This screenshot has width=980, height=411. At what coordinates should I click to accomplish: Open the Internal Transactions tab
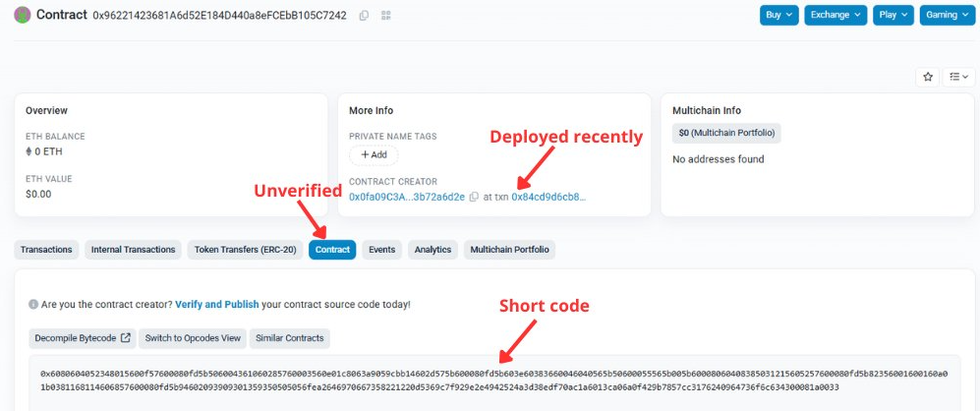pyautogui.click(x=133, y=250)
